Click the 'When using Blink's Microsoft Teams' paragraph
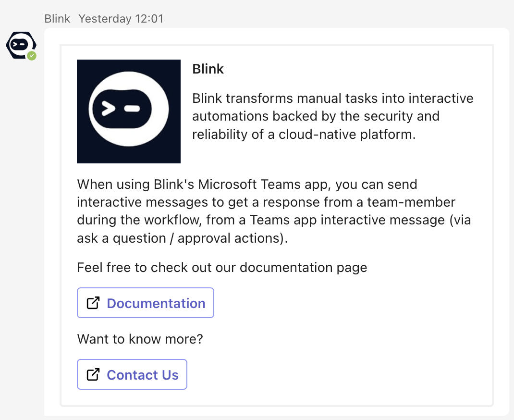This screenshot has height=420, width=514. pos(274,211)
